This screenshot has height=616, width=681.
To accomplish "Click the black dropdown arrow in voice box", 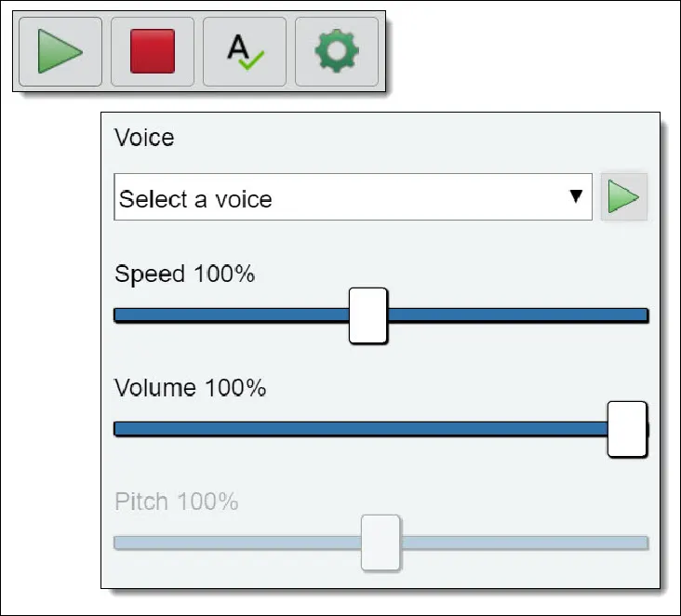I will point(576,196).
